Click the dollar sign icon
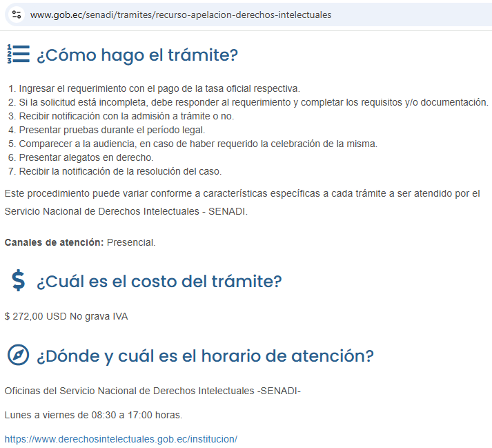492x448 pixels. 19,281
